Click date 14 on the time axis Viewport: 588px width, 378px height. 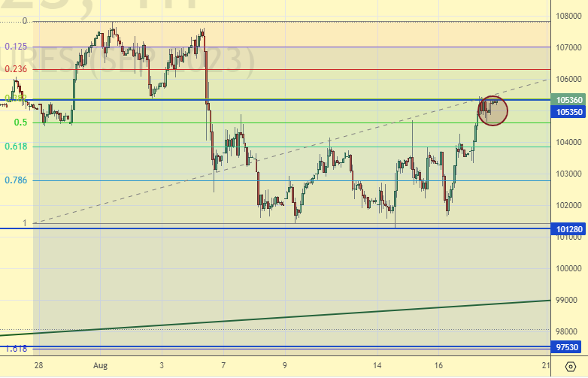(377, 364)
